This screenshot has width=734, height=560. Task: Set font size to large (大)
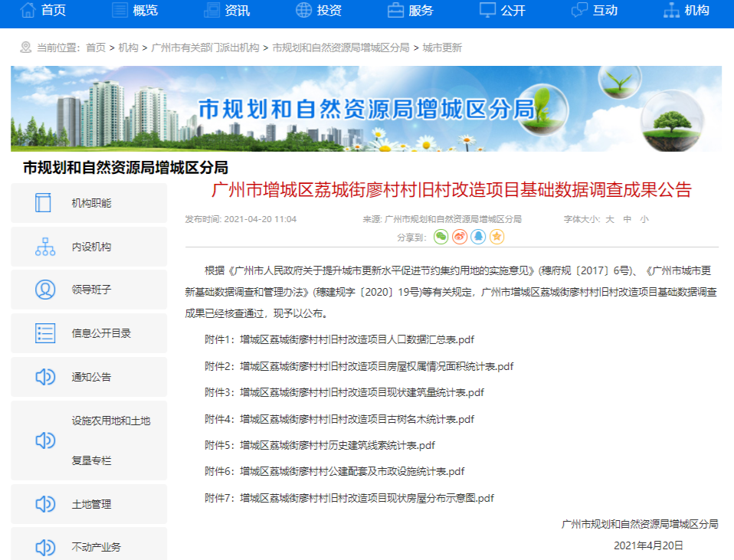coord(610,219)
